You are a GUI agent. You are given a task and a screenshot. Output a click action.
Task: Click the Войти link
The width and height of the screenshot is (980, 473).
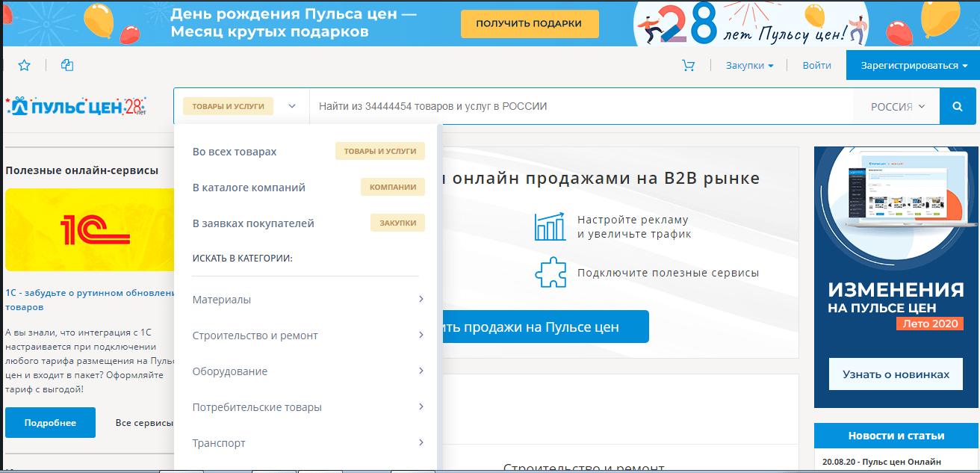[x=816, y=66]
